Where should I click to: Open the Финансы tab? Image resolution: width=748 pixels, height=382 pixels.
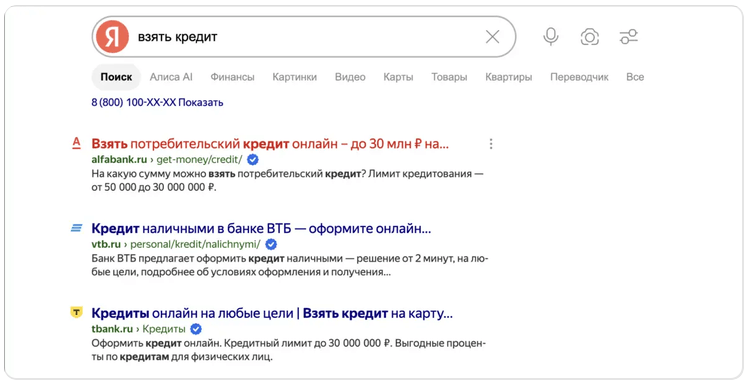tap(232, 77)
